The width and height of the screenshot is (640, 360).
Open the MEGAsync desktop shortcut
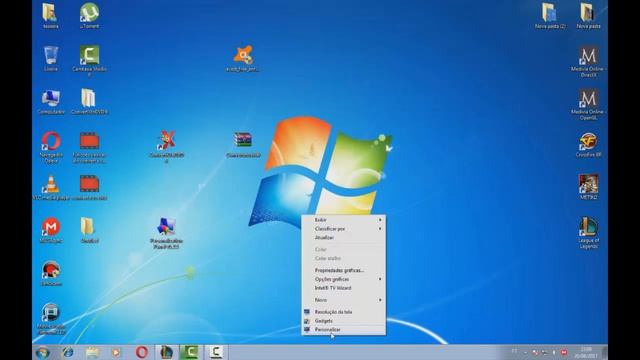tap(51, 230)
